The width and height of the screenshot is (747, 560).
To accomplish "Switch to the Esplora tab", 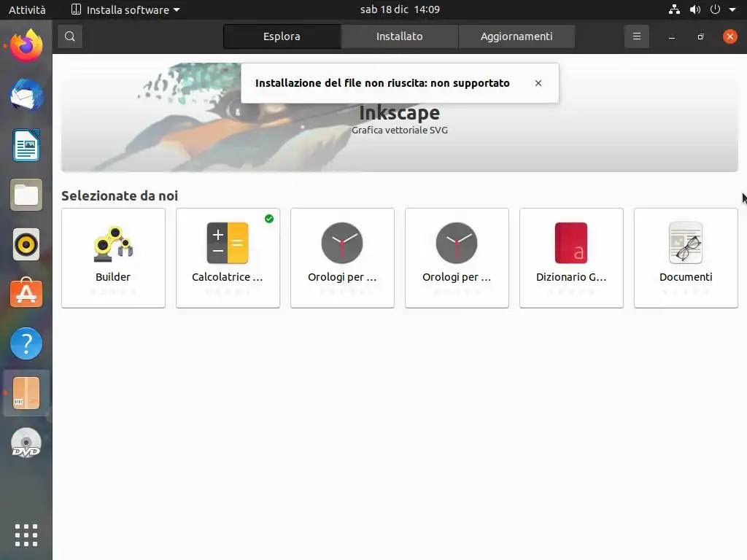I will (x=282, y=36).
